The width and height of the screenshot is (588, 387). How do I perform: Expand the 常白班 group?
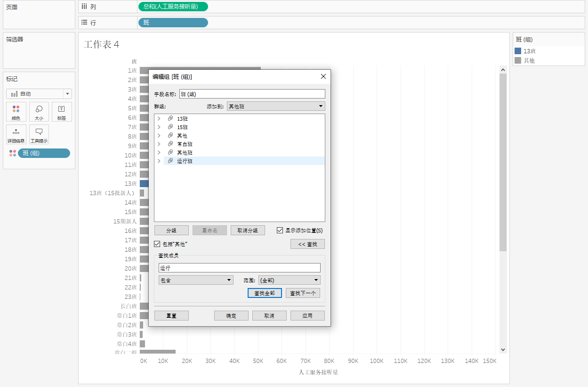tap(159, 144)
